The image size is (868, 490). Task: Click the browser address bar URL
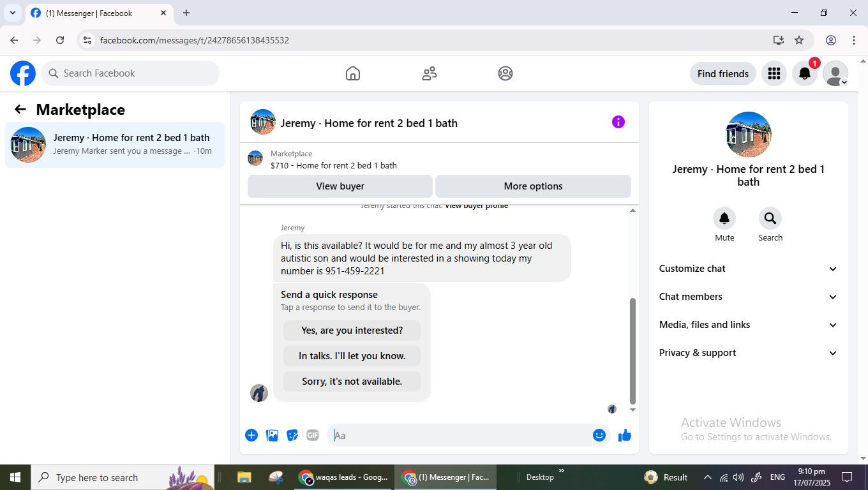195,40
